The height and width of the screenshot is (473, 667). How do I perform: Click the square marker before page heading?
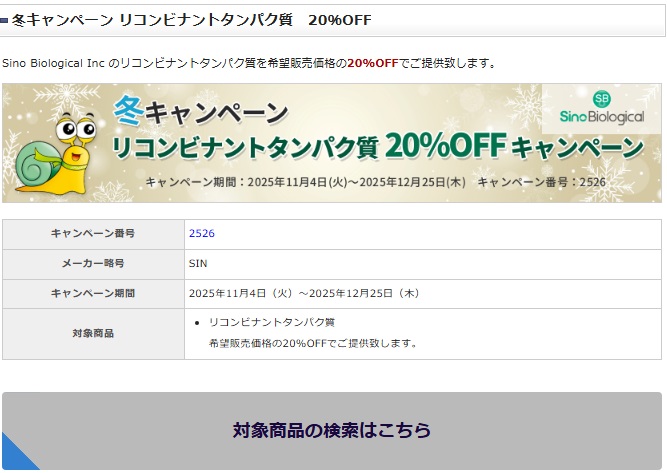coord(5,20)
